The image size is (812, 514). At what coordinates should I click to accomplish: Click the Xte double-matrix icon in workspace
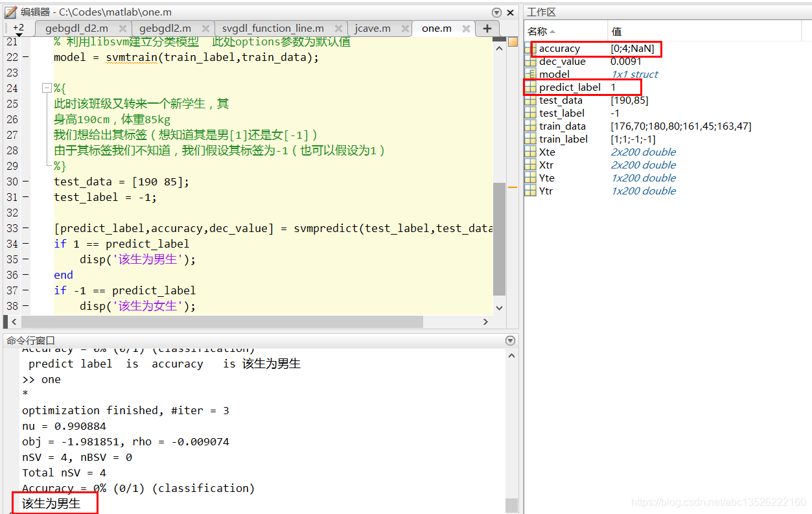point(531,152)
